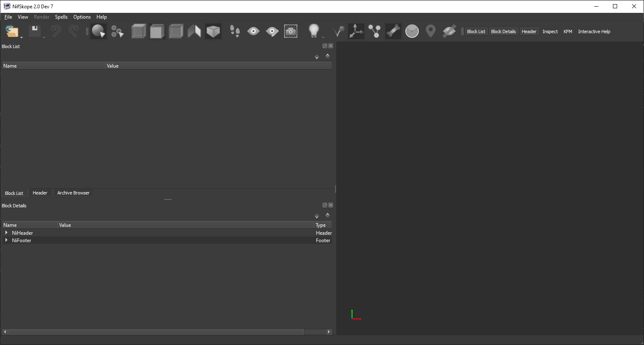This screenshot has height=345, width=644.
Task: Collapse all rows in Block List panel
Action: click(x=328, y=56)
